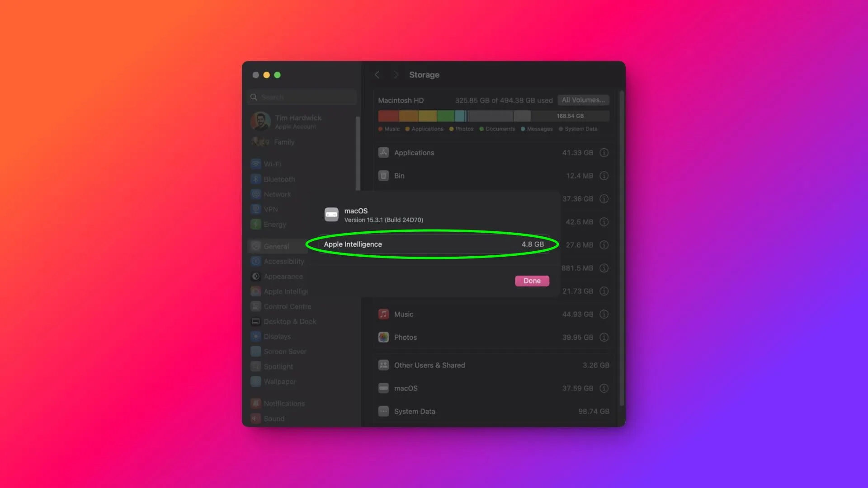Click the back navigation chevron
868x488 pixels.
coord(377,75)
